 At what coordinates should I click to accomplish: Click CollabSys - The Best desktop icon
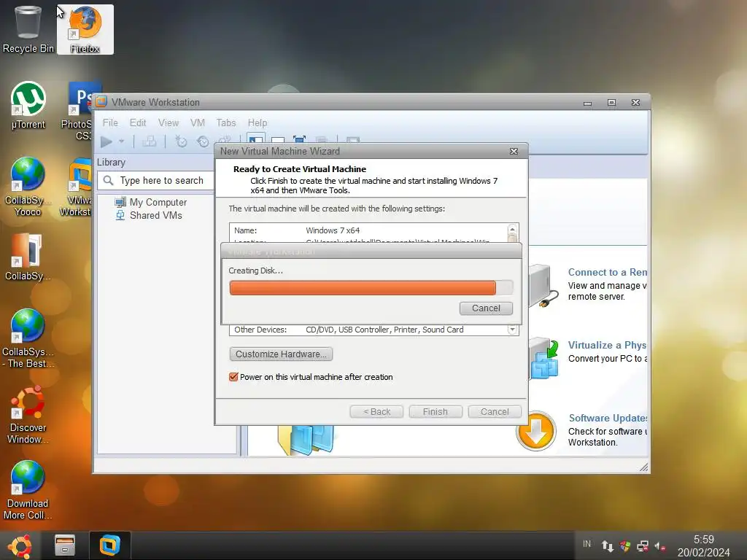point(28,338)
